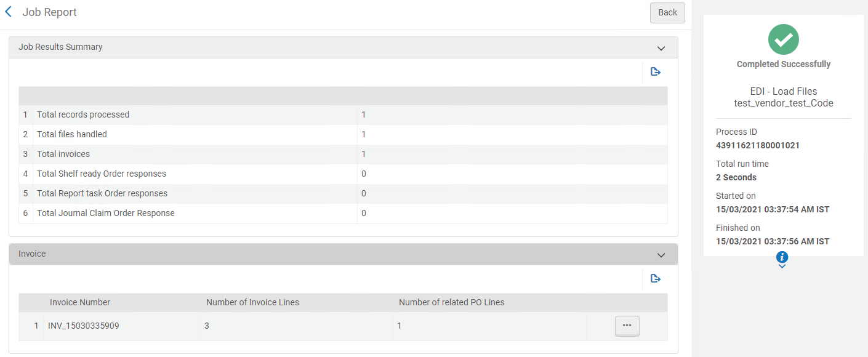
Task: Click the Total records processed row
Action: coord(83,114)
